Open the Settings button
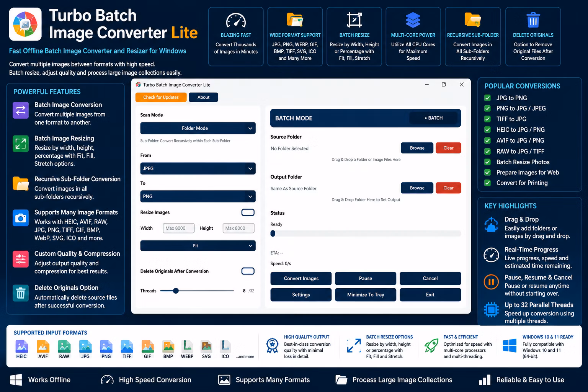This screenshot has width=588, height=392. 301,295
